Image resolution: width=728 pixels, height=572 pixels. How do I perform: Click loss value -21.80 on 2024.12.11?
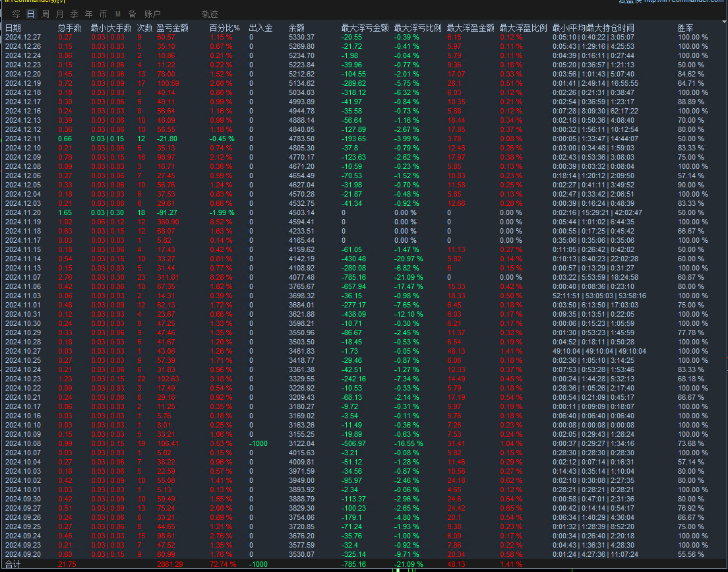pos(167,139)
